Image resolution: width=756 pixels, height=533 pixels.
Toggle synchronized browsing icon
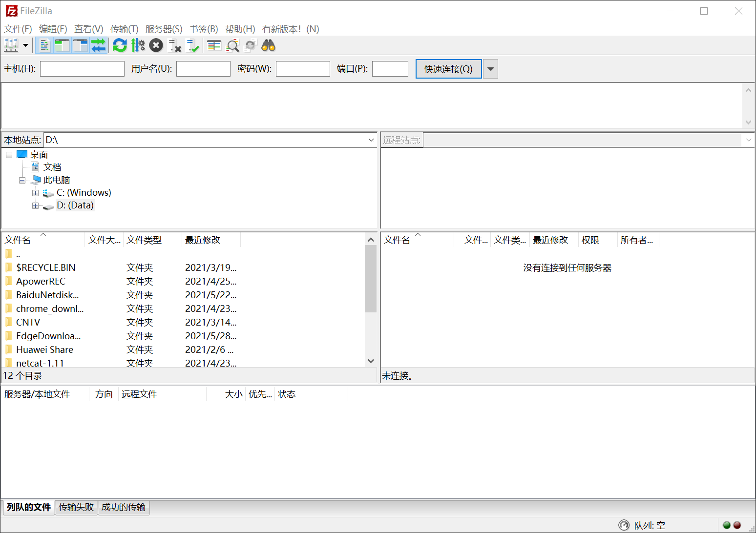click(251, 45)
